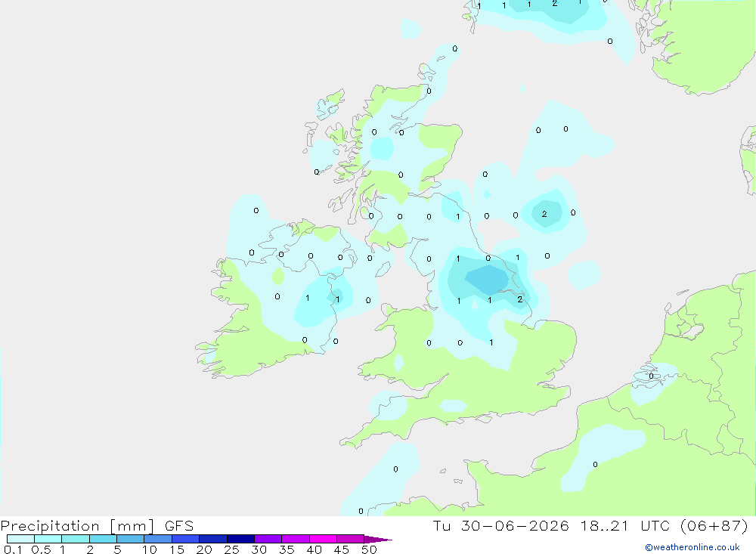Click the 'GFS' model label

click(x=179, y=526)
